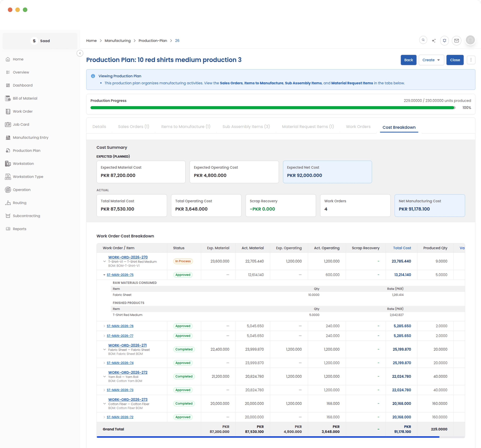Click the Back button
Viewport: 481px width, 448px height.
(x=408, y=60)
